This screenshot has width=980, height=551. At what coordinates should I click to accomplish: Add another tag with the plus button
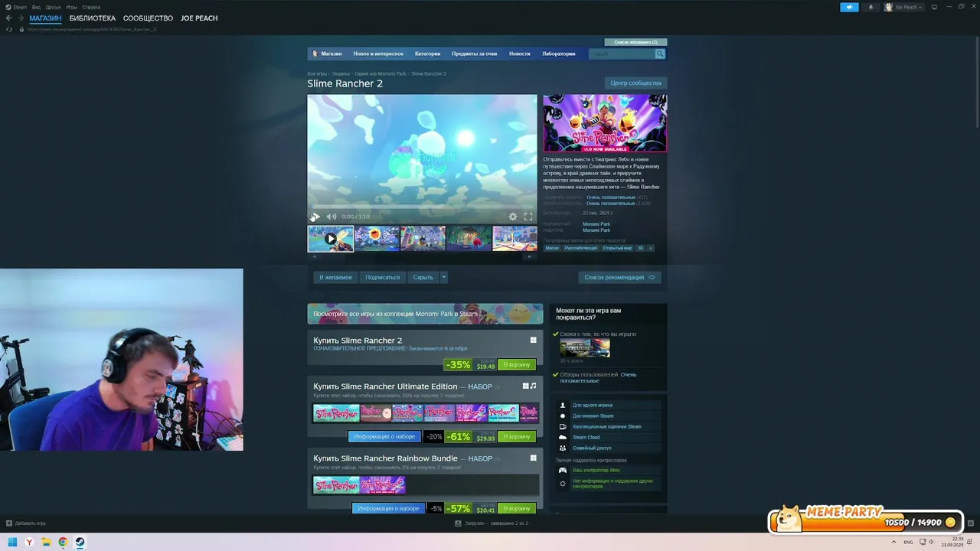pos(651,248)
